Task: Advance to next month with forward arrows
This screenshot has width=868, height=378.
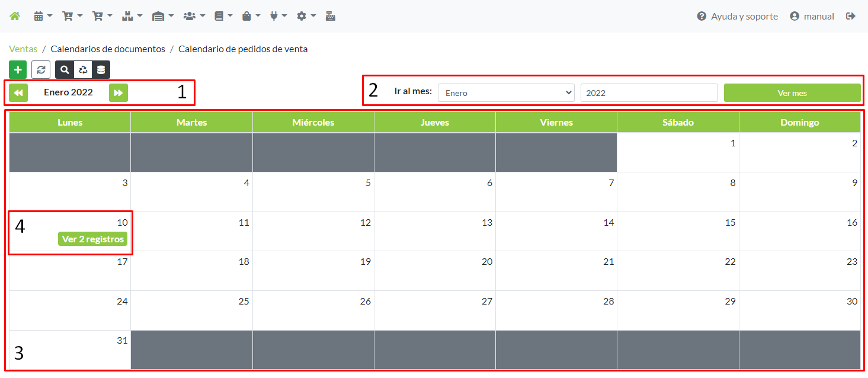Action: (x=118, y=92)
